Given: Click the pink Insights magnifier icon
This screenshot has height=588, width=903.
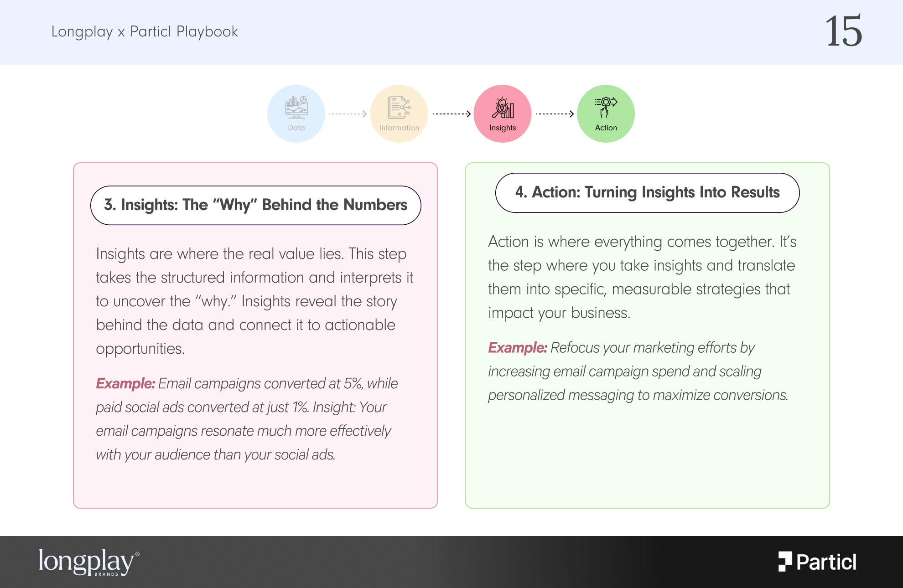Looking at the screenshot, I should coord(503,108).
